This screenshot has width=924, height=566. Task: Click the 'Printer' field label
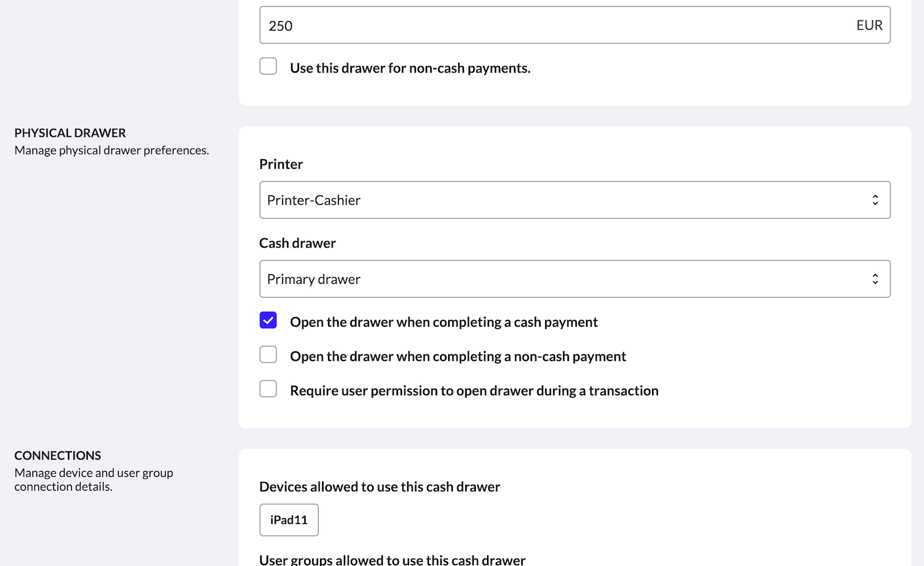[x=281, y=164]
